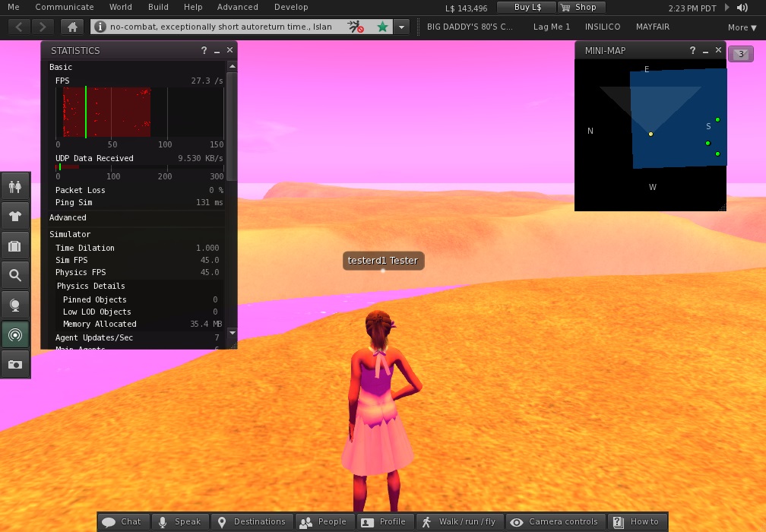Toggle the Speak microphone button
Image resolution: width=766 pixels, height=532 pixels.
(180, 522)
